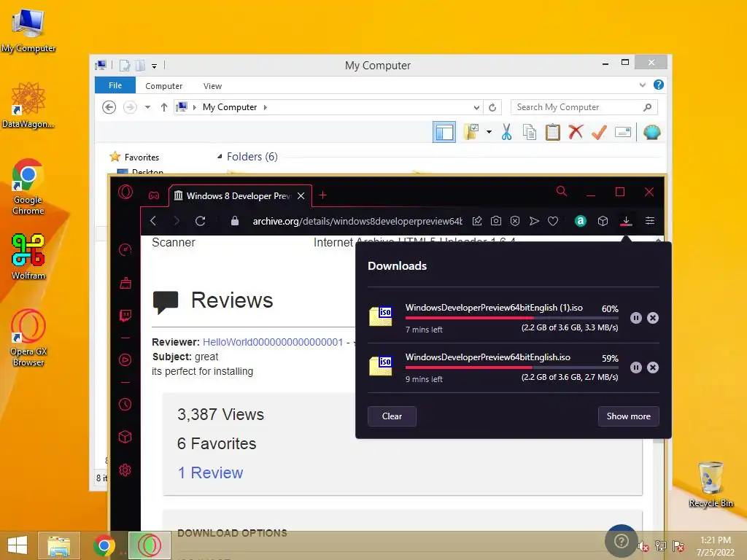Refresh the My Computer window
This screenshot has height=560, width=747.
492,108
